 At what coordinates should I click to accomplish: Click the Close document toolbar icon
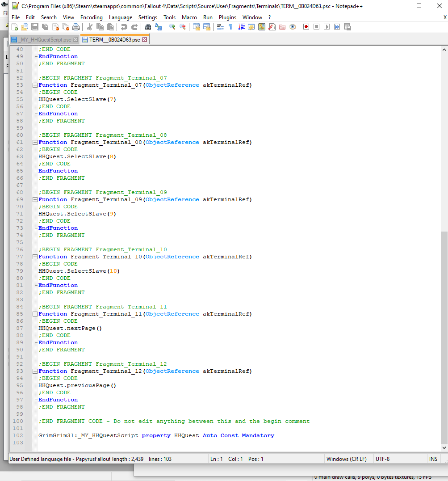point(55,27)
